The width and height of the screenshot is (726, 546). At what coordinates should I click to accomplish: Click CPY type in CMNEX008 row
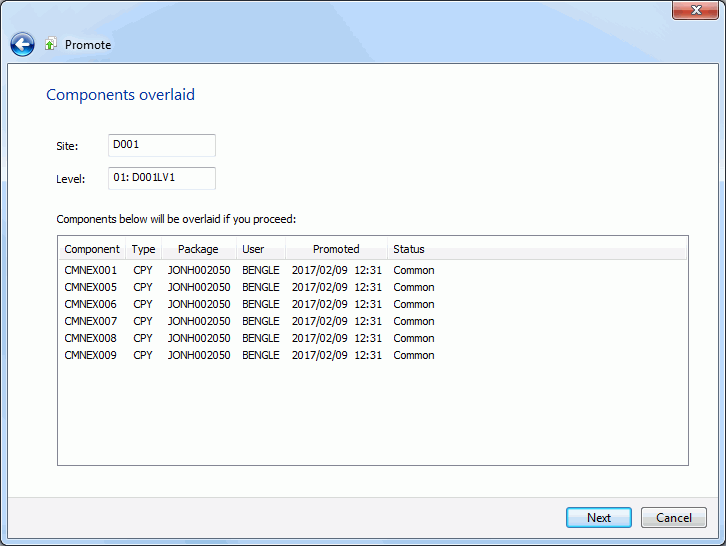point(143,338)
